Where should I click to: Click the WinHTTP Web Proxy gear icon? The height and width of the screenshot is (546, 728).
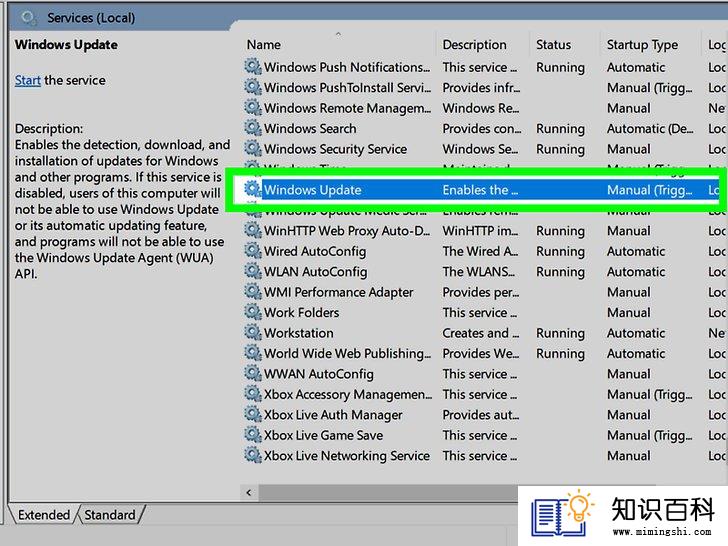253,230
